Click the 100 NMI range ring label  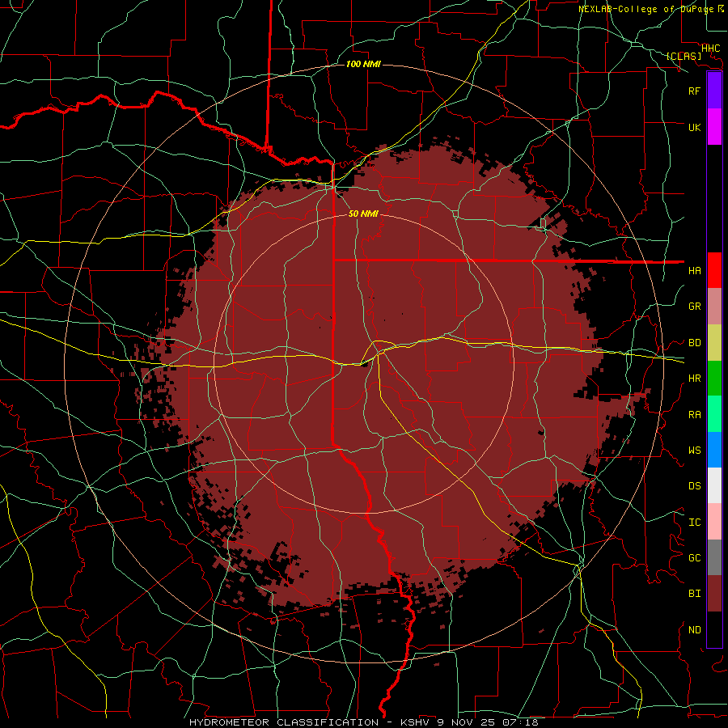coord(363,64)
